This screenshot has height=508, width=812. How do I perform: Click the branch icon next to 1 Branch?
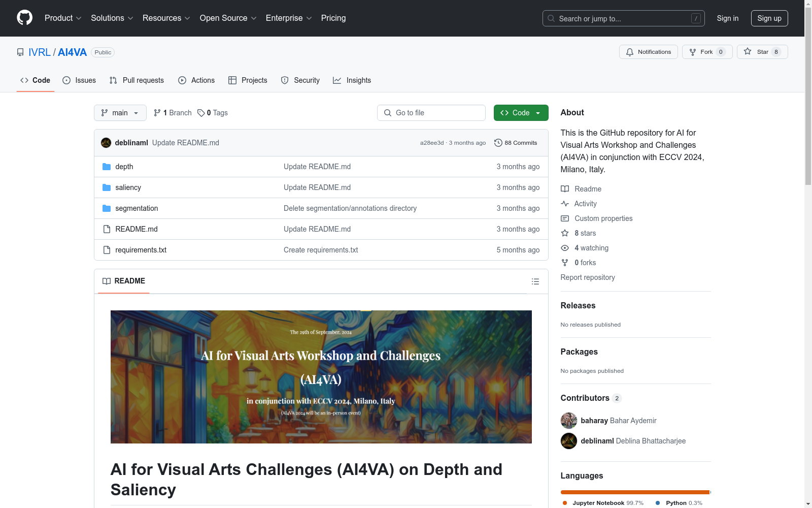pyautogui.click(x=157, y=113)
